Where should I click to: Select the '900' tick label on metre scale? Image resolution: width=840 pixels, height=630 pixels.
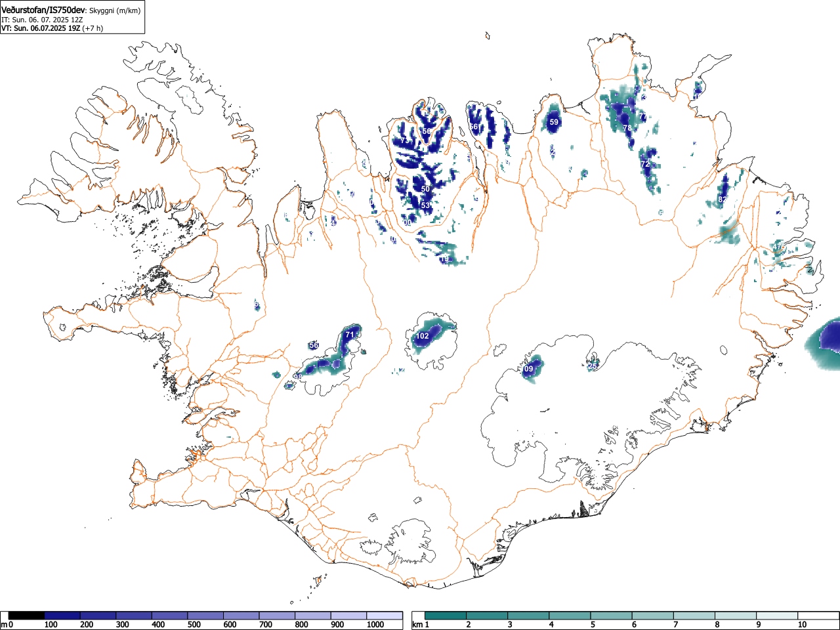[x=337, y=625]
